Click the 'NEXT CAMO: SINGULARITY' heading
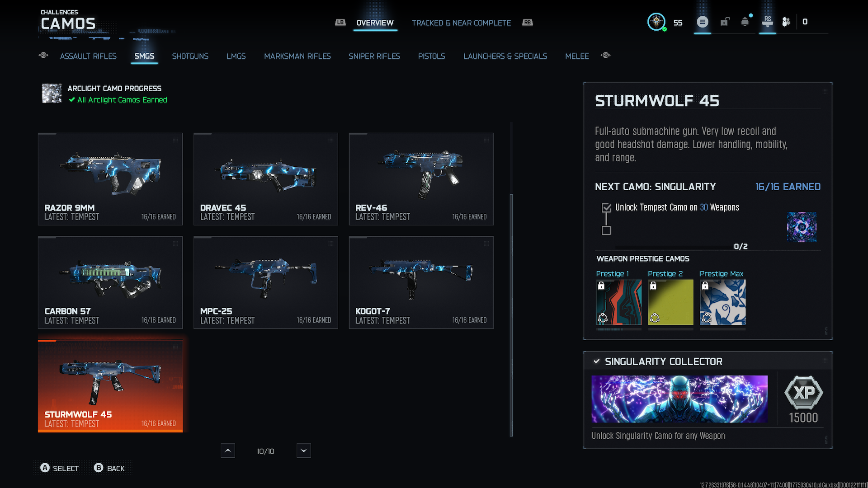Viewport: 868px width, 488px height. (655, 187)
